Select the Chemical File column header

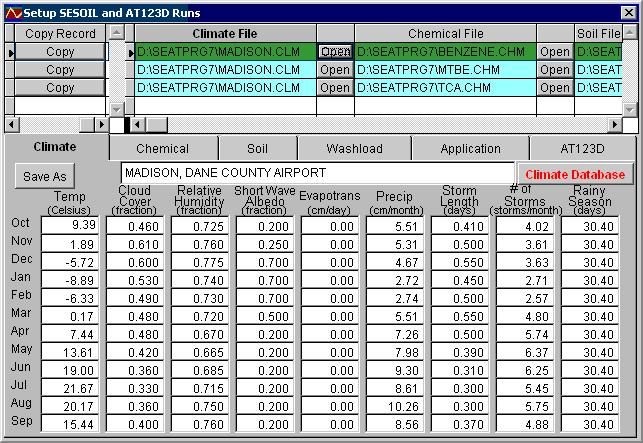[445, 34]
